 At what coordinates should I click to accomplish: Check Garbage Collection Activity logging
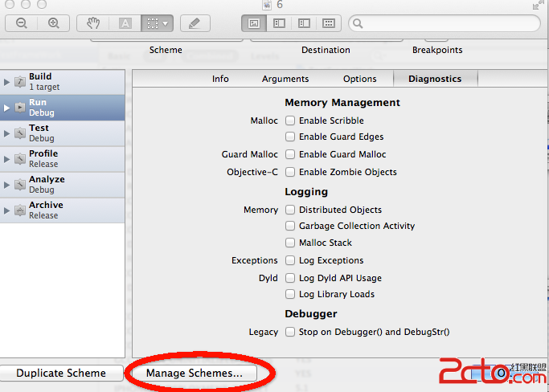click(290, 226)
